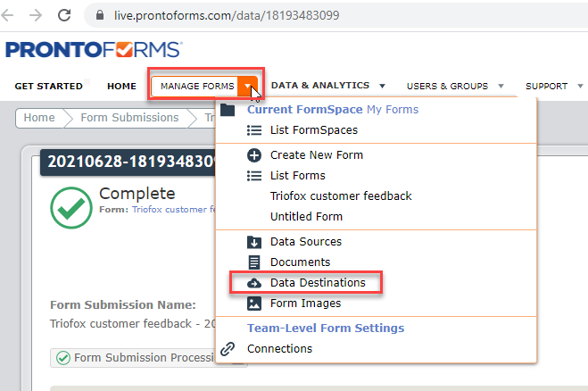Select Documents menu entry
This screenshot has height=391, width=588.
(300, 262)
